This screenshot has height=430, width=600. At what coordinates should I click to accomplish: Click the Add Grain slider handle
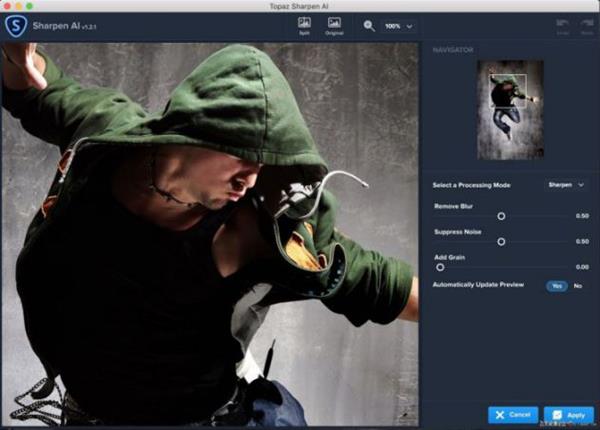[x=440, y=267]
